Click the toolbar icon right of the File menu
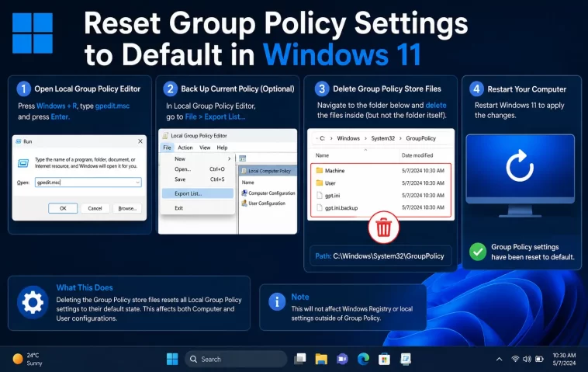Screen dimensions: 588x372 [x=243, y=158]
